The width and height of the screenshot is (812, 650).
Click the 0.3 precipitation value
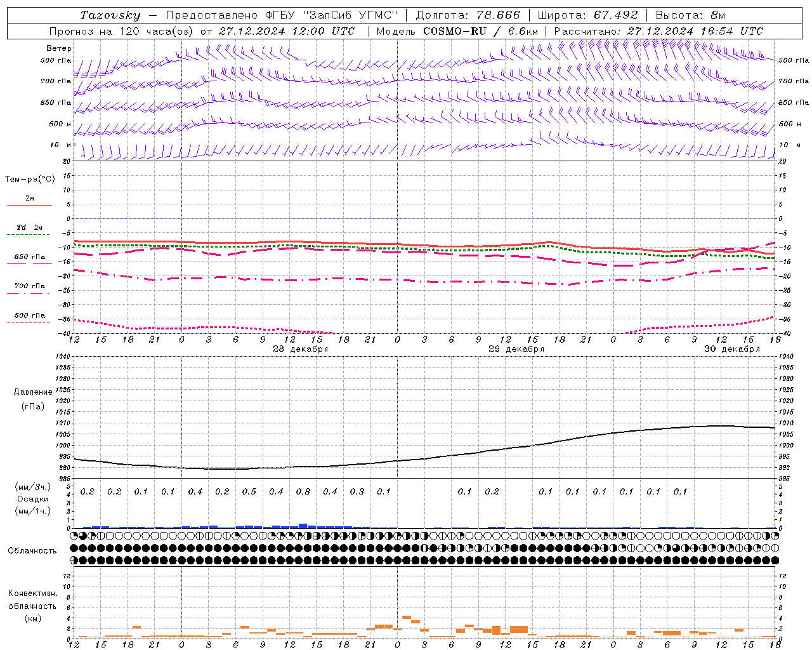click(x=357, y=491)
